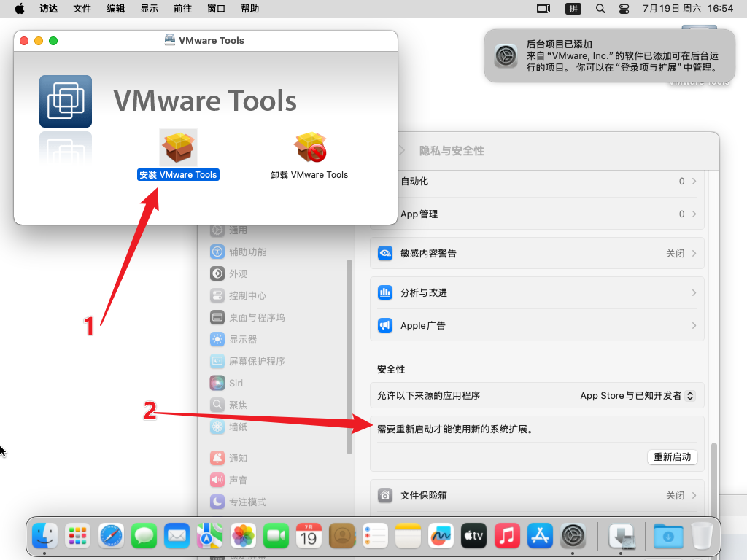The height and width of the screenshot is (560, 747).
Task: Click the VMware Tools logo icon
Action: pyautogui.click(x=66, y=101)
